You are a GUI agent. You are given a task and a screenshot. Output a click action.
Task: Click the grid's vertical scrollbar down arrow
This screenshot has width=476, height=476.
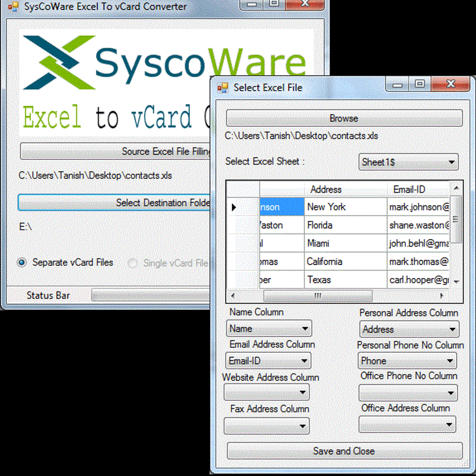pyautogui.click(x=456, y=281)
